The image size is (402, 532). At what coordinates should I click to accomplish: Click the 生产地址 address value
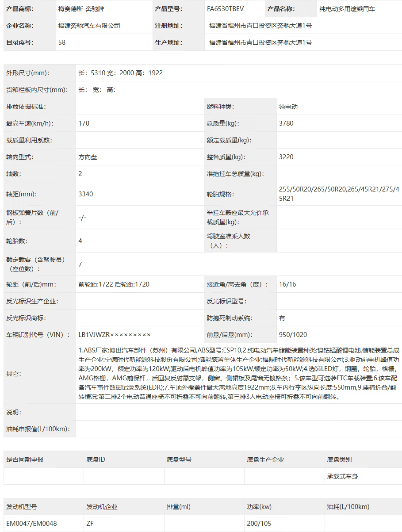pos(260,42)
